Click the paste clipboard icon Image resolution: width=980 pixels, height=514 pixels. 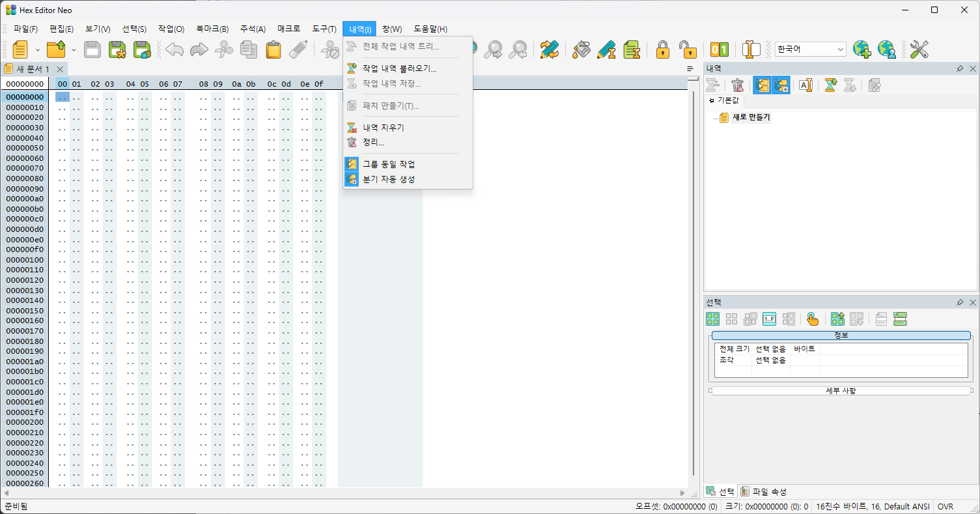click(x=273, y=50)
